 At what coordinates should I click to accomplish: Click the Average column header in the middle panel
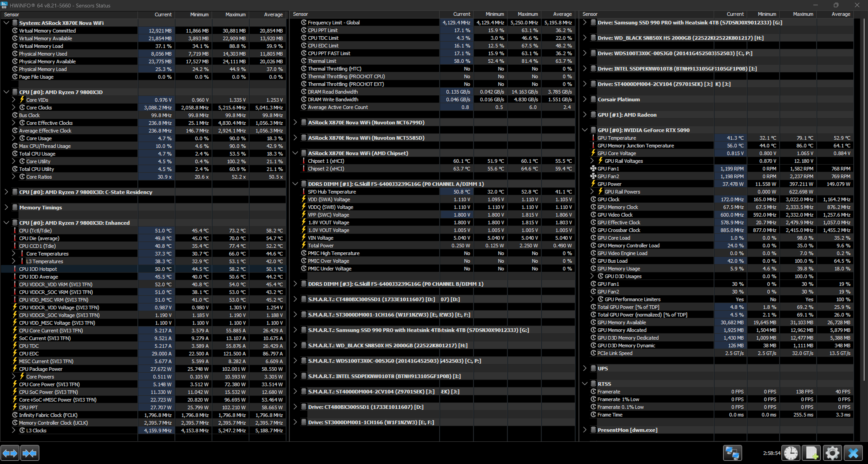click(x=558, y=14)
